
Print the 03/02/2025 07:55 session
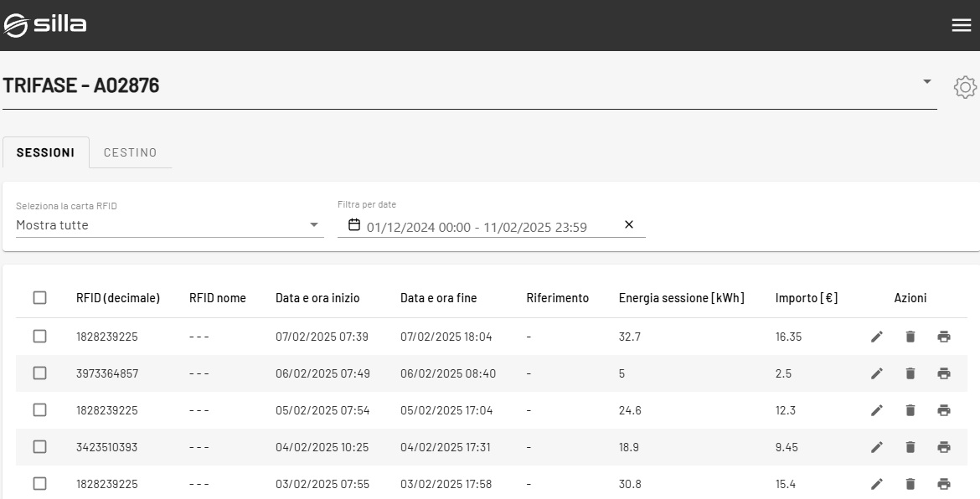944,484
